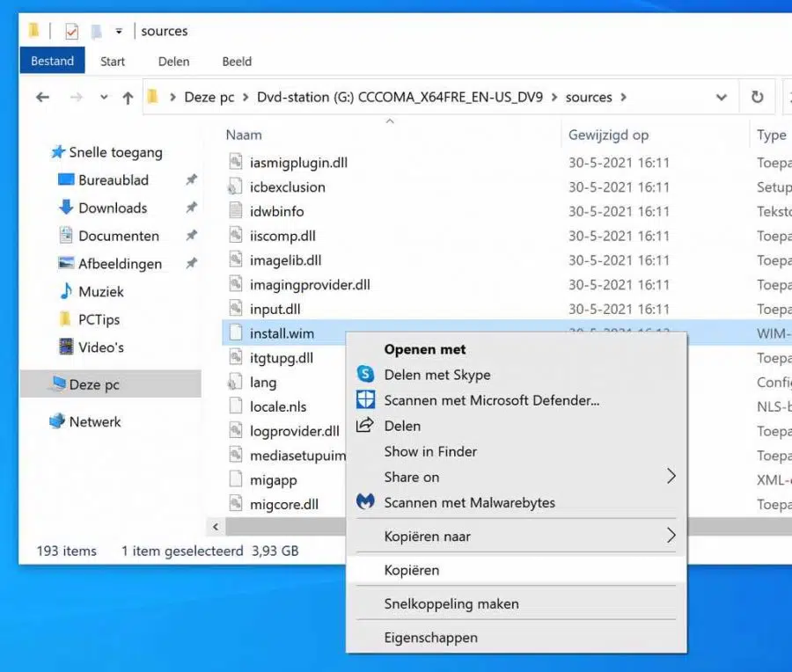Open recent locations dropdown arrow
The width and height of the screenshot is (792, 672).
pyautogui.click(x=104, y=97)
